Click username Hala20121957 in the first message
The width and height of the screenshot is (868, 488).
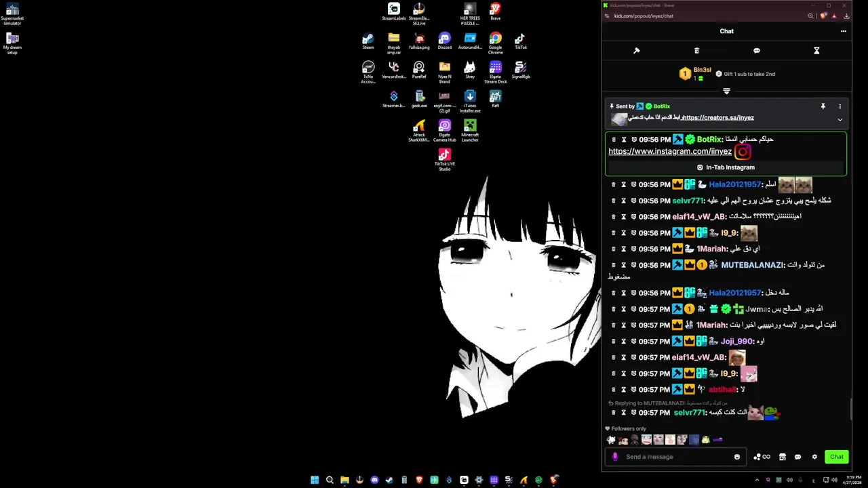[735, 184]
